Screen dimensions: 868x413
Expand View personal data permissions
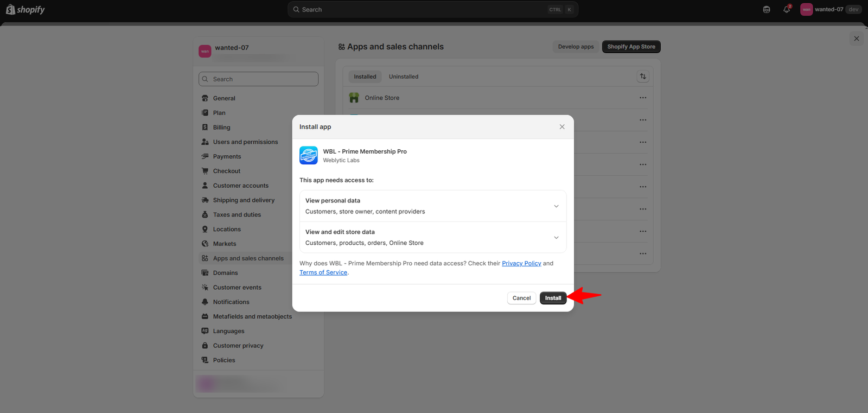(x=433, y=206)
